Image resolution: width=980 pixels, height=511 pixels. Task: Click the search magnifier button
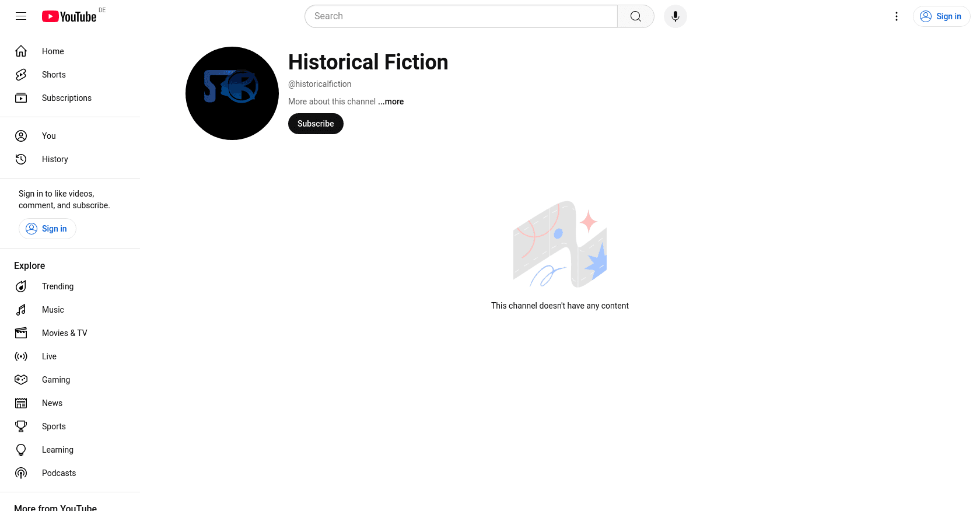point(636,16)
